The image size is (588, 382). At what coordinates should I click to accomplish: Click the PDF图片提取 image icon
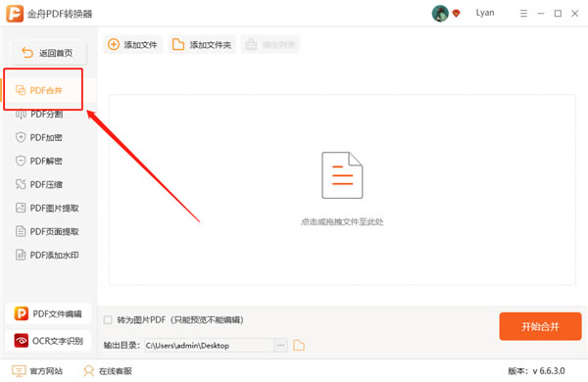click(21, 208)
